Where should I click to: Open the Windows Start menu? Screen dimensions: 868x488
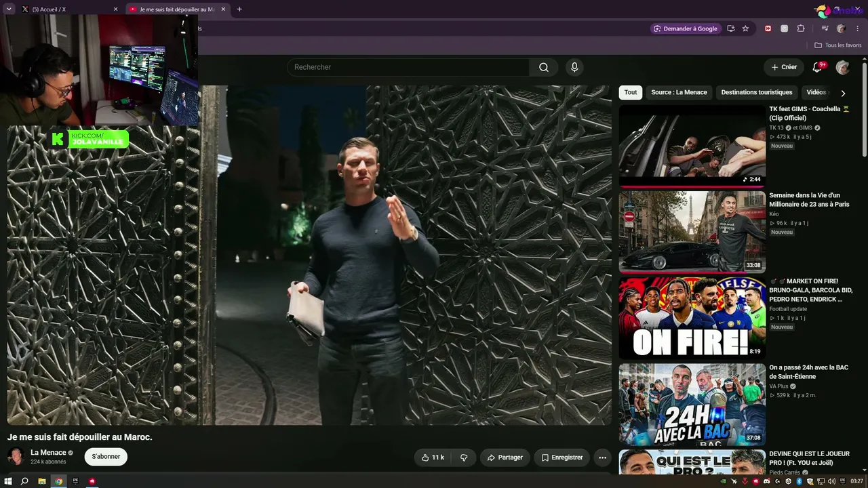tap(7, 481)
